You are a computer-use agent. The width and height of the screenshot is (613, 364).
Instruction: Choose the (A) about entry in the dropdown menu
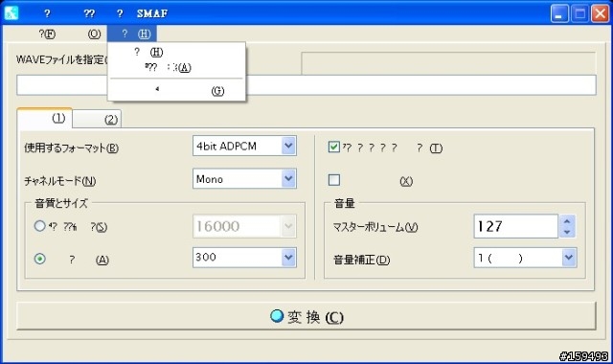click(x=176, y=68)
